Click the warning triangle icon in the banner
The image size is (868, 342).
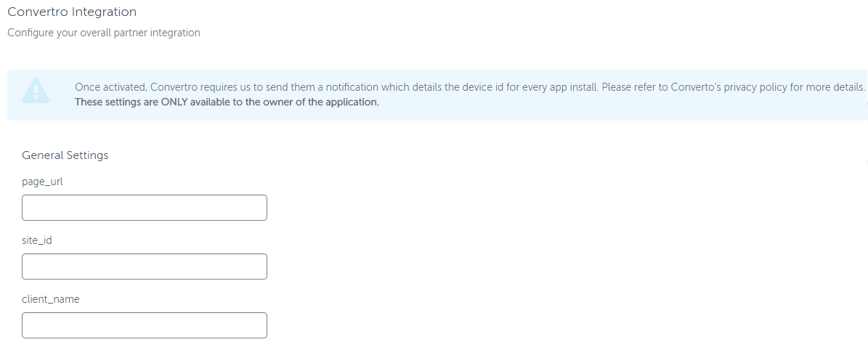[x=36, y=90]
